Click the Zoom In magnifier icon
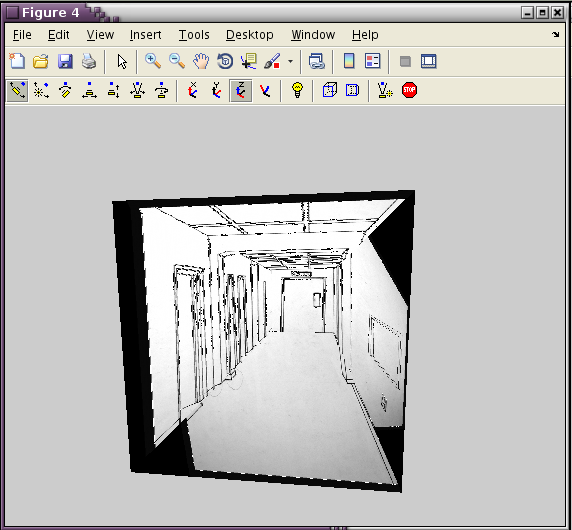Image resolution: width=572 pixels, height=530 pixels. point(153,61)
